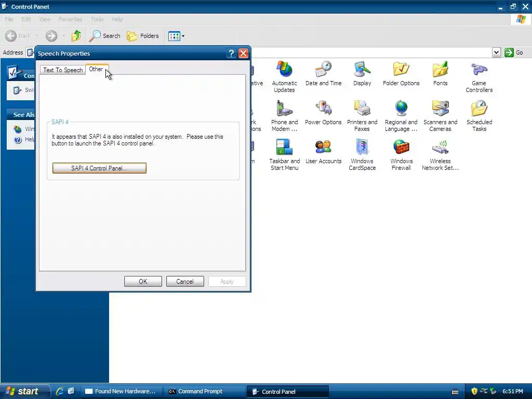
Task: Launch the SAPI 4 Control Panel button
Action: pos(99,168)
